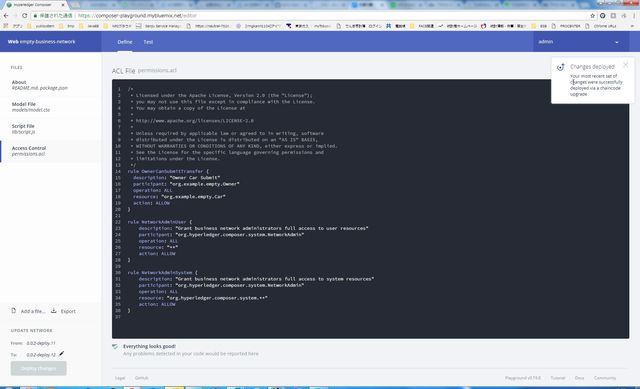Viewport: 640px width, 389px height.
Task: Switch to the Test tab
Action: (x=148, y=42)
